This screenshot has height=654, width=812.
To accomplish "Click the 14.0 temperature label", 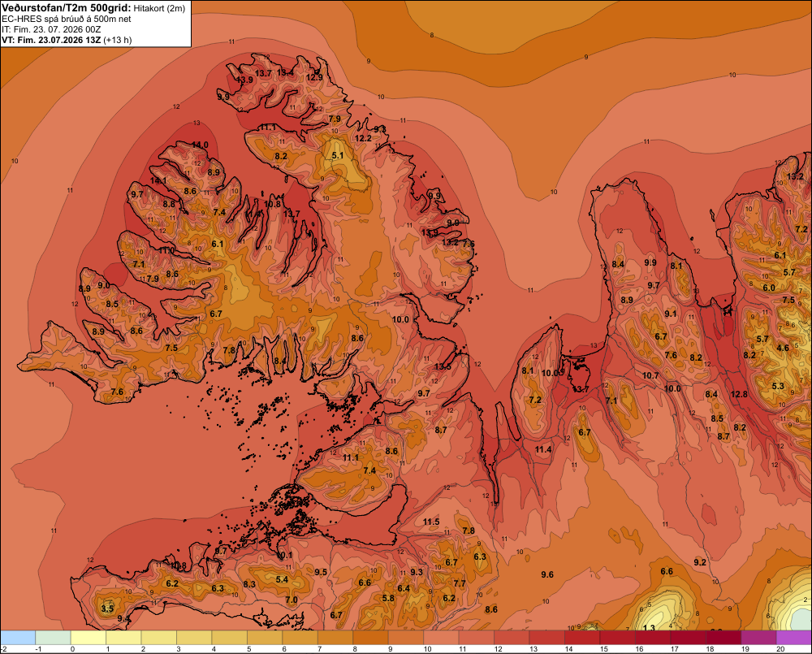I will [200, 145].
